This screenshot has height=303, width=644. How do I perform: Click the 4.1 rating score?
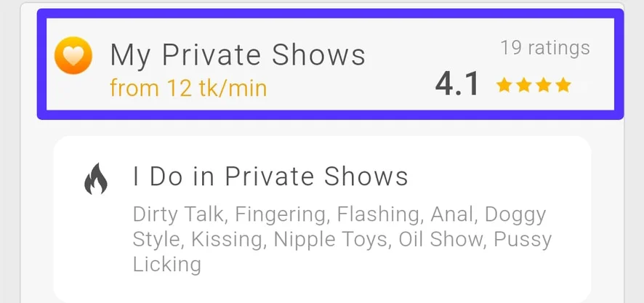(x=457, y=84)
